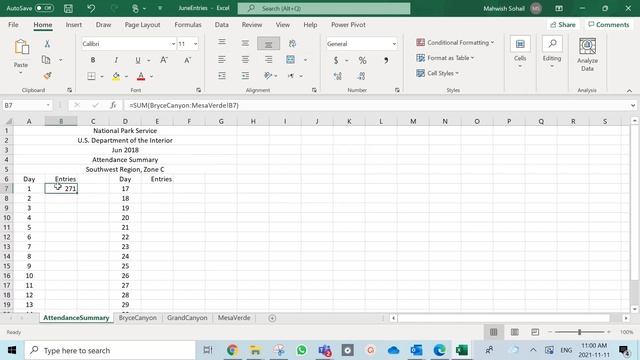
Task: Toggle Underline formatting
Action: coord(138,60)
